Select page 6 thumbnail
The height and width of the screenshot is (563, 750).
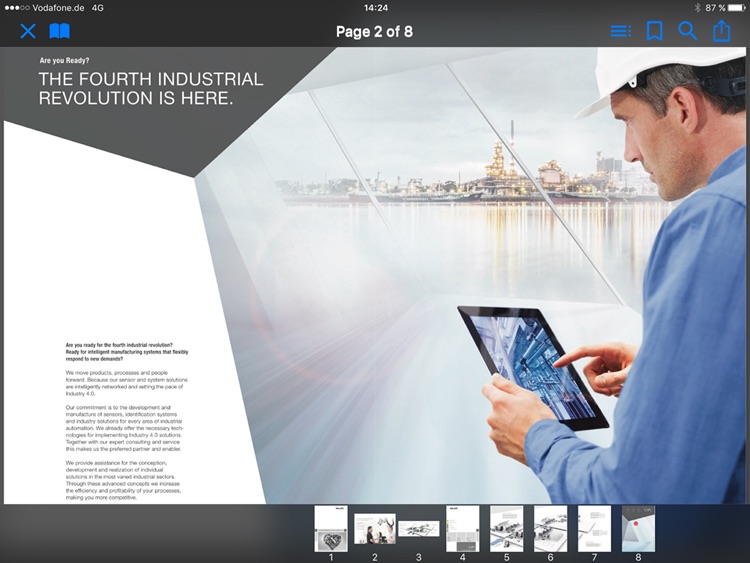551,529
